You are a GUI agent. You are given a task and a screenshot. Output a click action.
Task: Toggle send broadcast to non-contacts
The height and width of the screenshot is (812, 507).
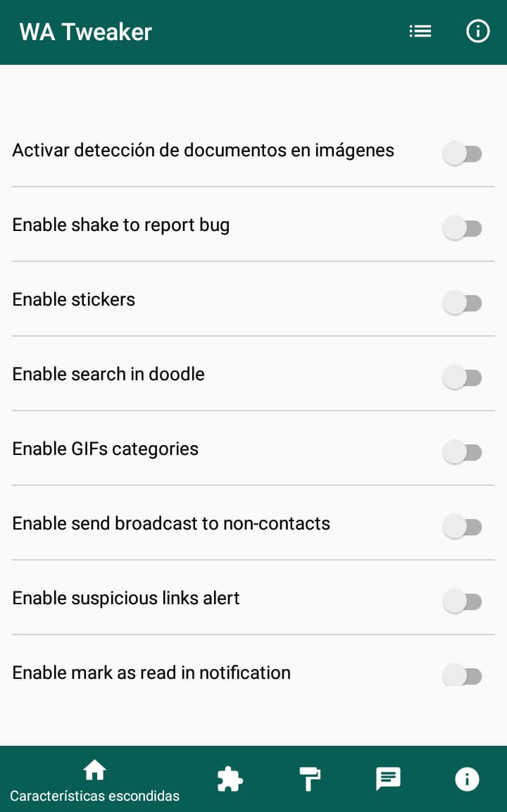(462, 526)
